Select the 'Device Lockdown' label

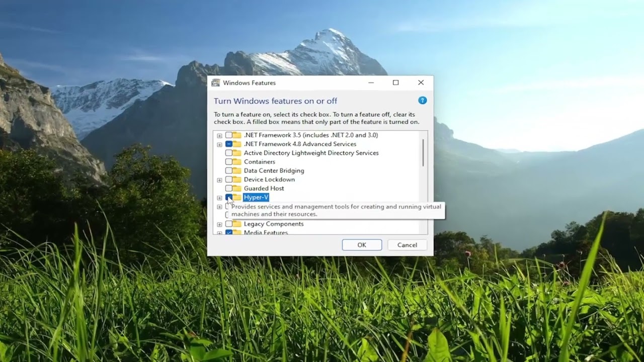click(x=269, y=179)
